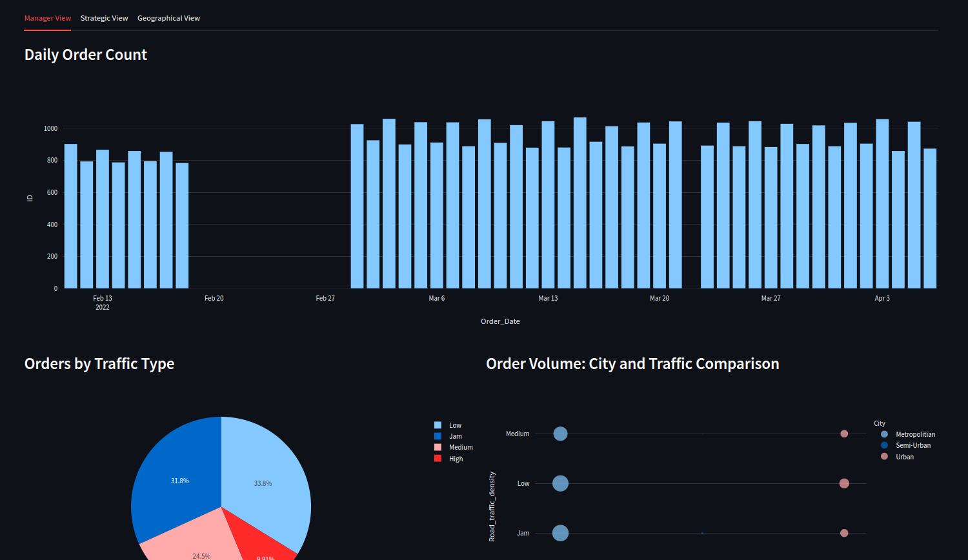Click the Urban marker on the Low row
Viewport: 968px width, 560px height.
pyautogui.click(x=844, y=483)
